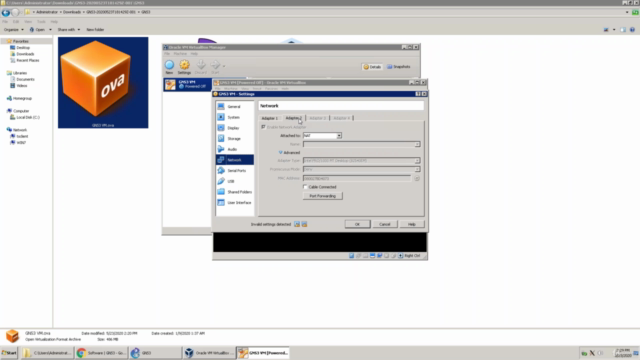This screenshot has height=360, width=640.
Task: Open Local Disk (C:) in Explorer sidebar
Action: point(28,117)
